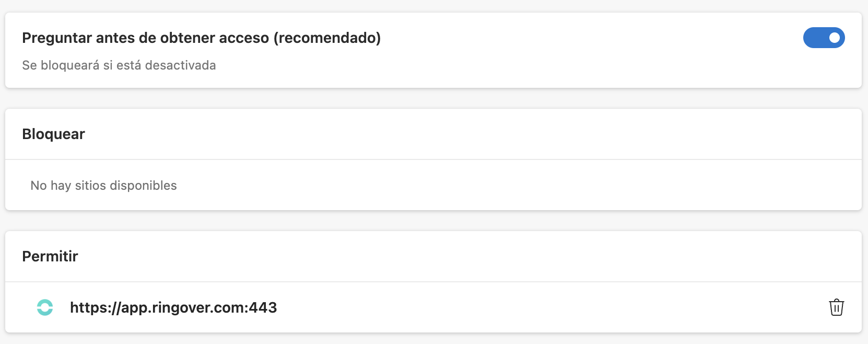Click the Permitir section heading
This screenshot has width=868, height=344.
(x=50, y=256)
